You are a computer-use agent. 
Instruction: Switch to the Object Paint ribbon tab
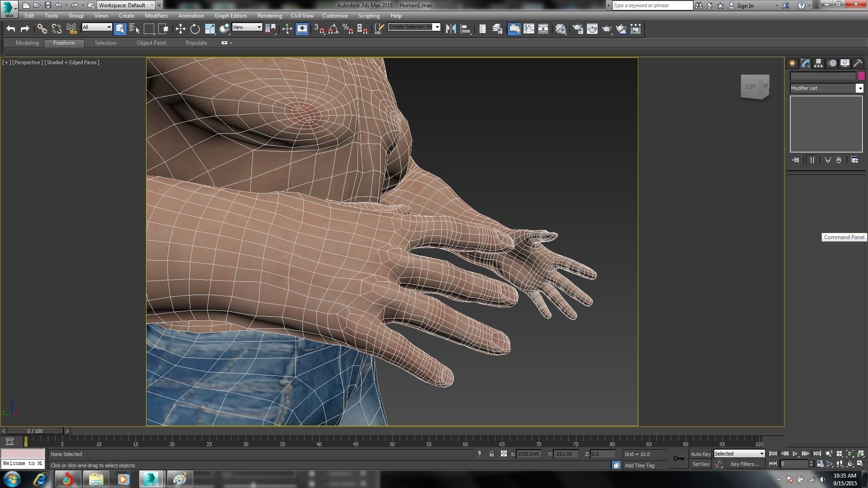pos(151,43)
